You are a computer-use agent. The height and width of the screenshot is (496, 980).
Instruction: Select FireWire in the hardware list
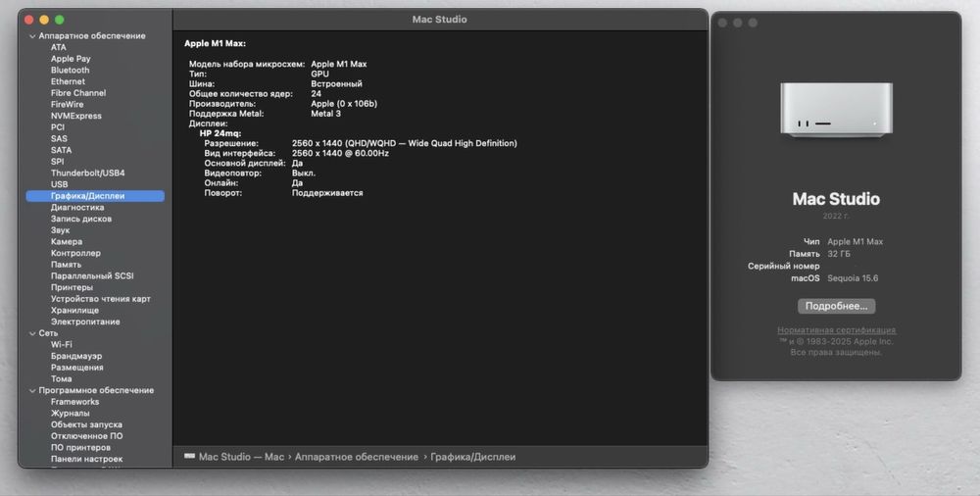coord(67,105)
